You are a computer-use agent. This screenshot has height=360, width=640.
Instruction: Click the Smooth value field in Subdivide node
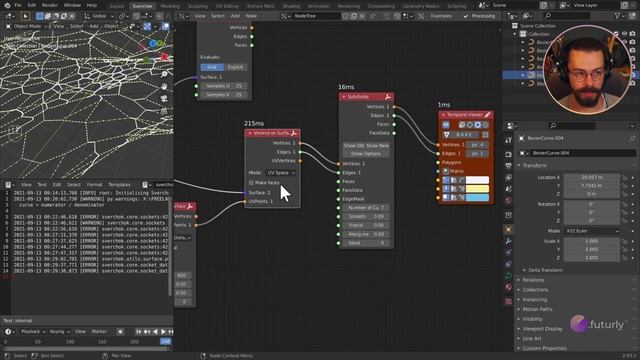tap(366, 216)
